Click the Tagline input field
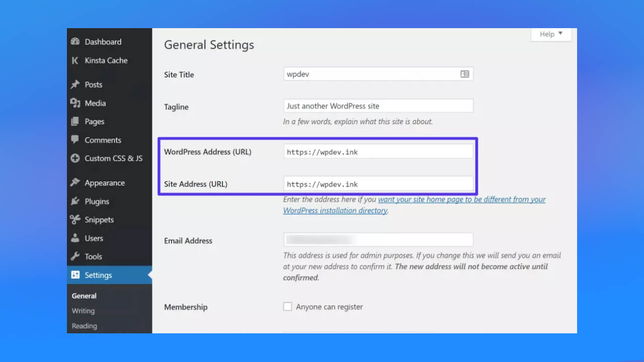 (x=378, y=106)
